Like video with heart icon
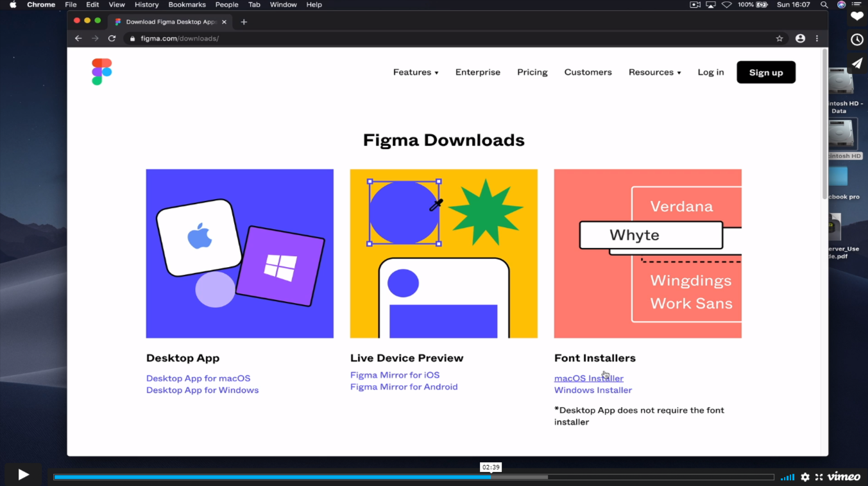Screen dimensions: 868x486 [x=857, y=16]
